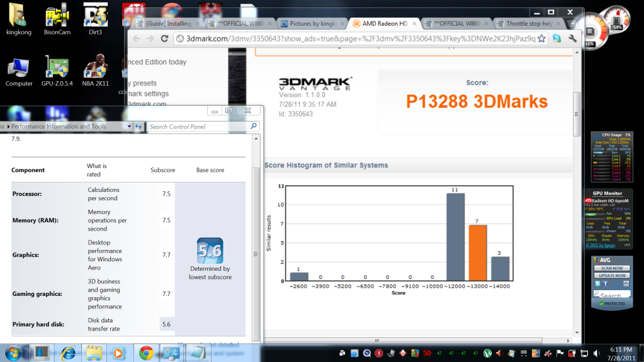644x362 pixels.
Task: Open Internet Explorer from the taskbar
Action: 68,353
